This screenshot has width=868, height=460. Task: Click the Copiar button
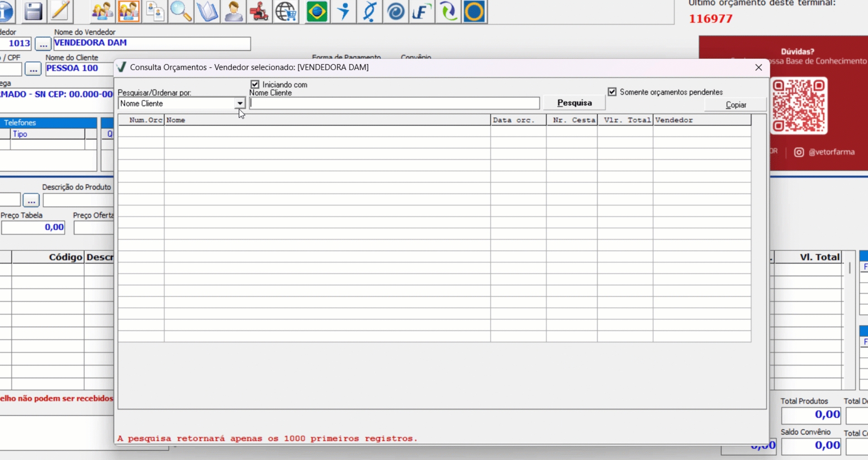click(x=735, y=105)
